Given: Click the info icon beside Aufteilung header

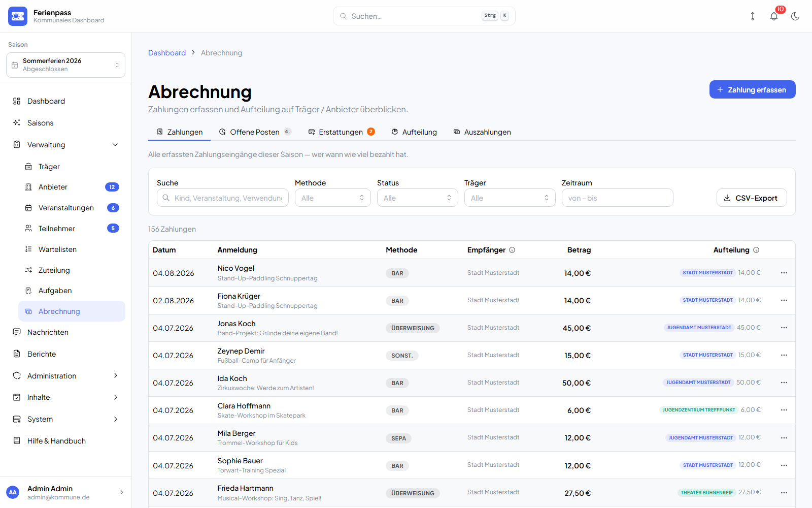Looking at the screenshot, I should pos(756,250).
